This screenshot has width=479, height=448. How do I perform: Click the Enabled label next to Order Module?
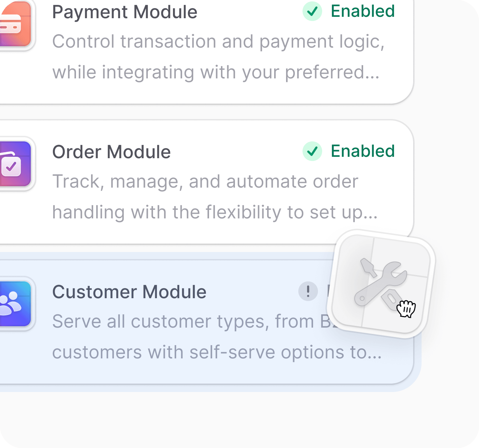363,152
